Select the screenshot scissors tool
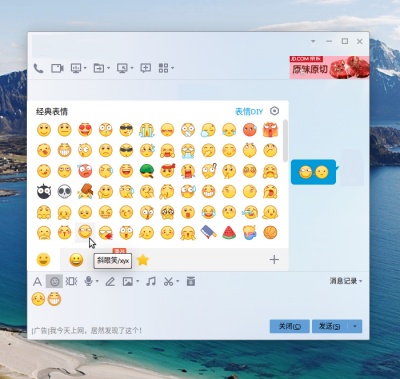400x379 pixels. [168, 282]
